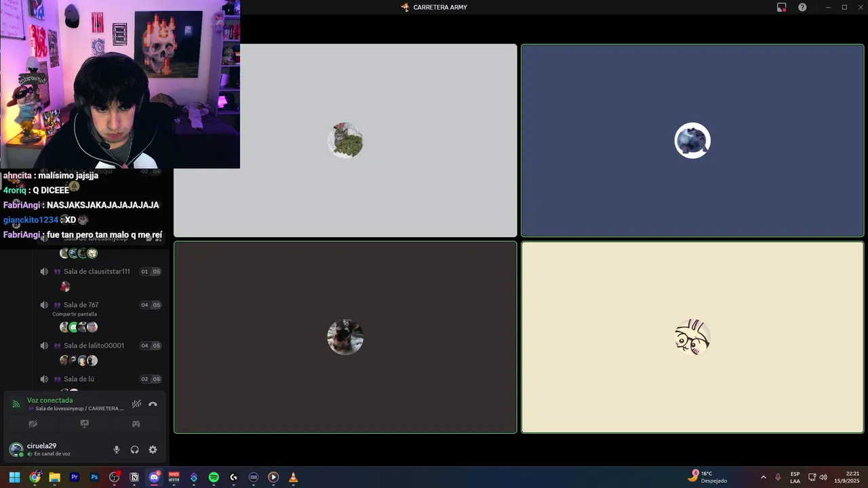Join voice channel Sala de lú

coord(79,380)
